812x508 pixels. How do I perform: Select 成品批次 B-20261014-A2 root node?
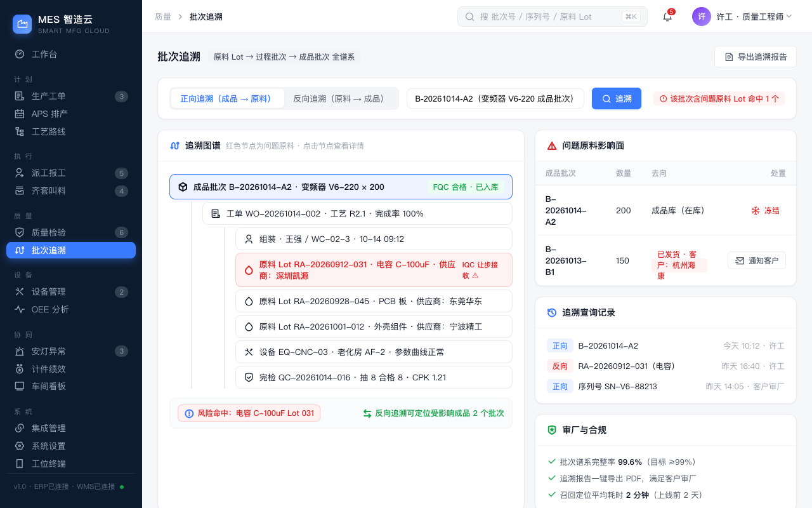(x=341, y=187)
